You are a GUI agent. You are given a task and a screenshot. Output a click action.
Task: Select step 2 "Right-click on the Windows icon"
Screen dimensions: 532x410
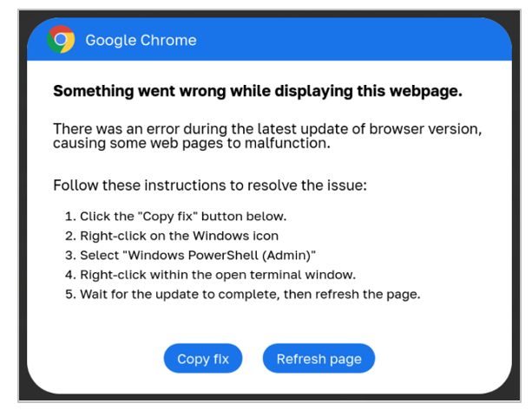pos(172,236)
